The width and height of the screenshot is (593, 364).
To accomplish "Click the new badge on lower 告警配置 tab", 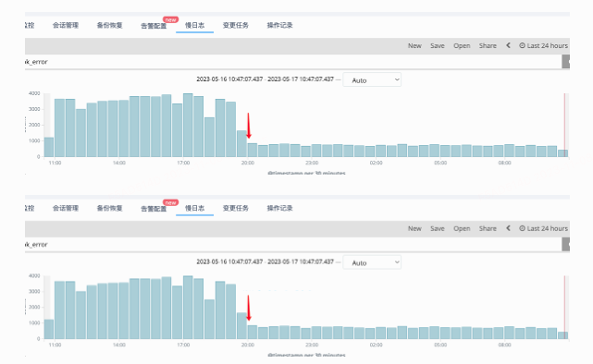I will pos(170,202).
